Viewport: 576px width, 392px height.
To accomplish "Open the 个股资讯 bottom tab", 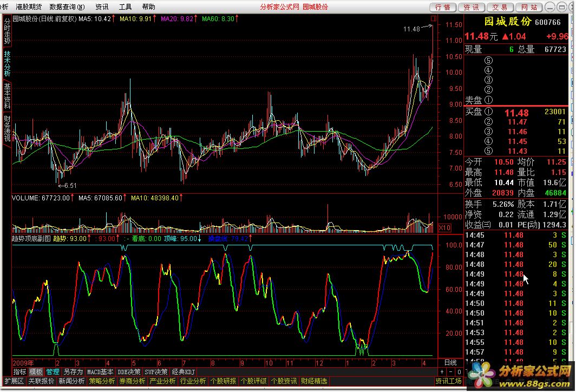I will point(284,381).
